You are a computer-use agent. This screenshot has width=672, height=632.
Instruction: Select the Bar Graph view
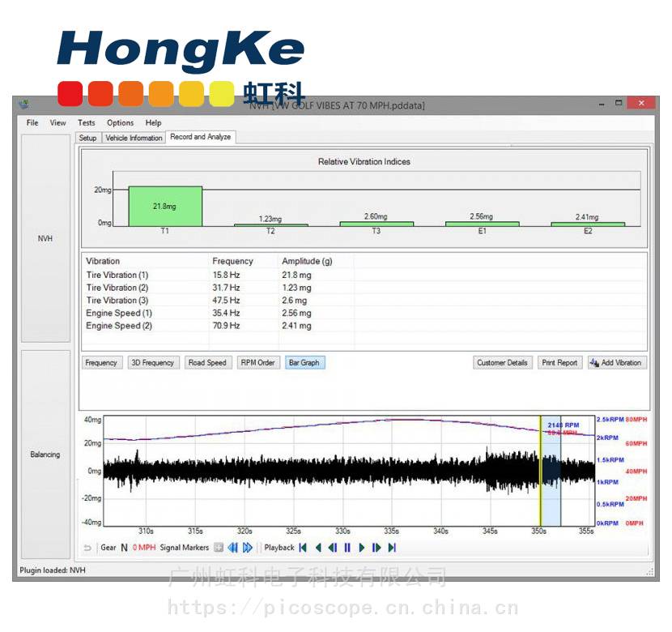(x=304, y=363)
